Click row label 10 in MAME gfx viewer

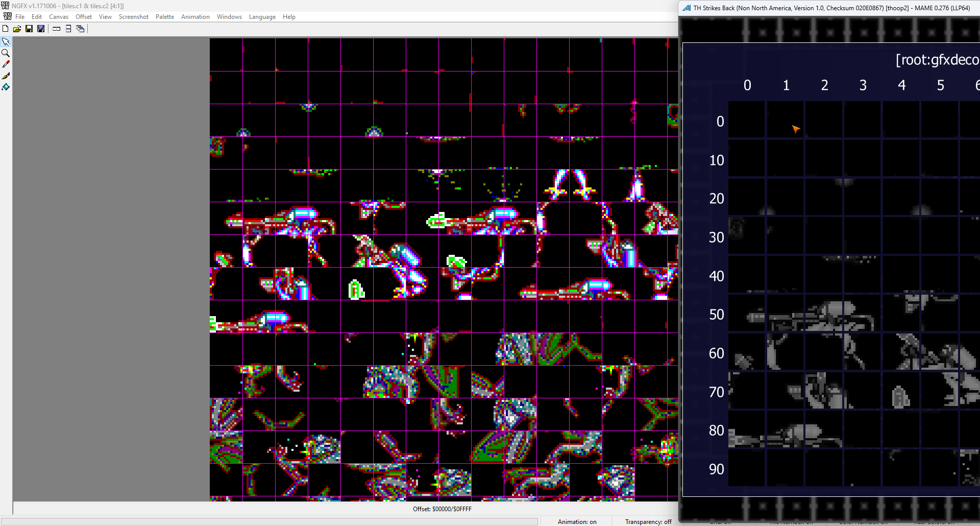click(x=717, y=160)
